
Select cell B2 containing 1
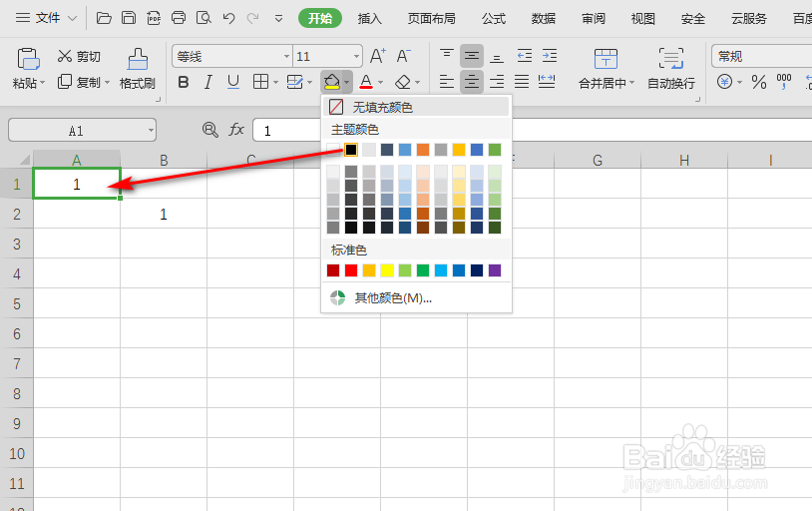pos(164,214)
